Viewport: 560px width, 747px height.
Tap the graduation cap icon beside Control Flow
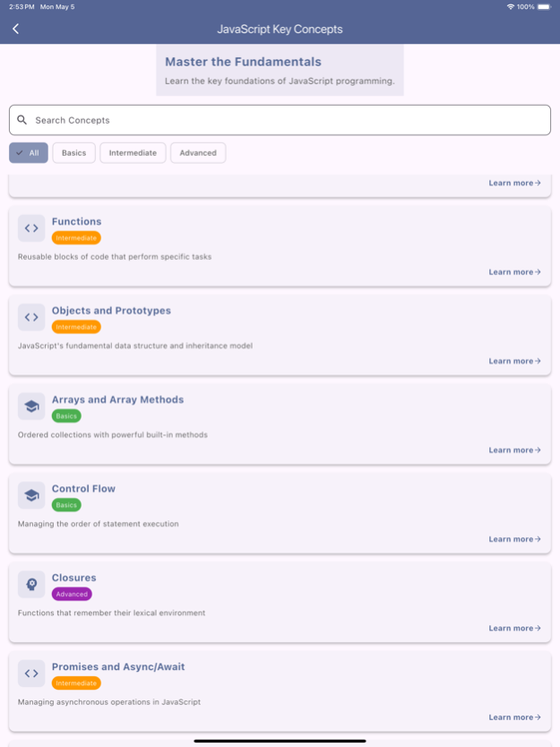coord(31,494)
